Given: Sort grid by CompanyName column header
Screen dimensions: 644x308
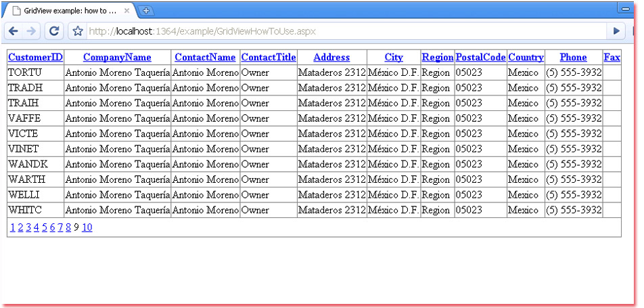Looking at the screenshot, I should click(117, 58).
